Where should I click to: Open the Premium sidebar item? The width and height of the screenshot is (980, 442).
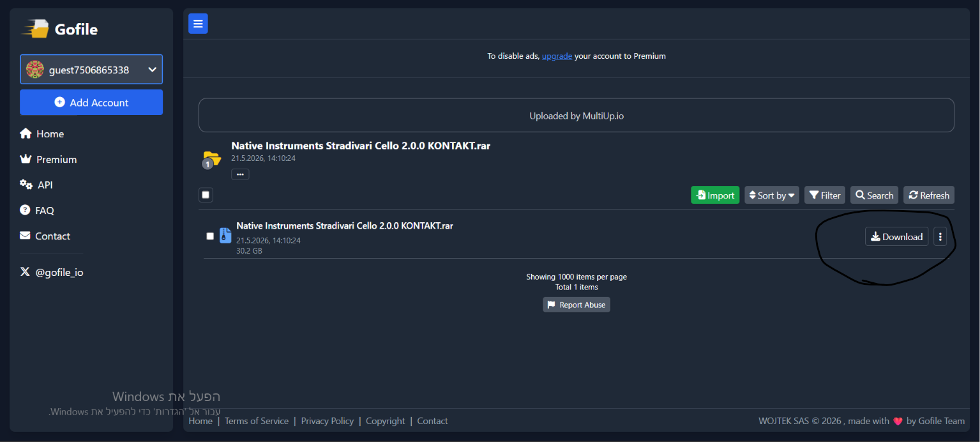[x=49, y=159]
